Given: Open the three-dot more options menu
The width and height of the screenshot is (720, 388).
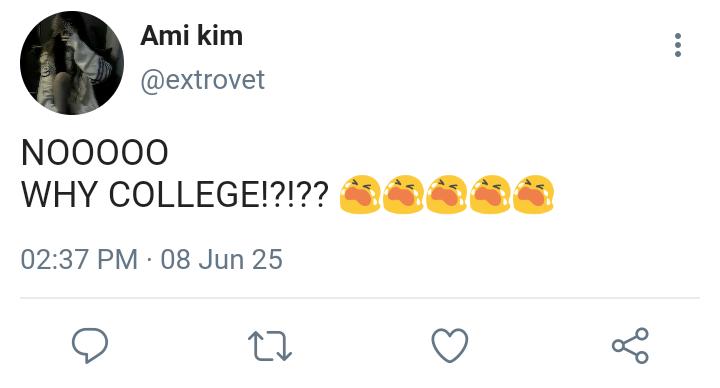Looking at the screenshot, I should pyautogui.click(x=678, y=45).
